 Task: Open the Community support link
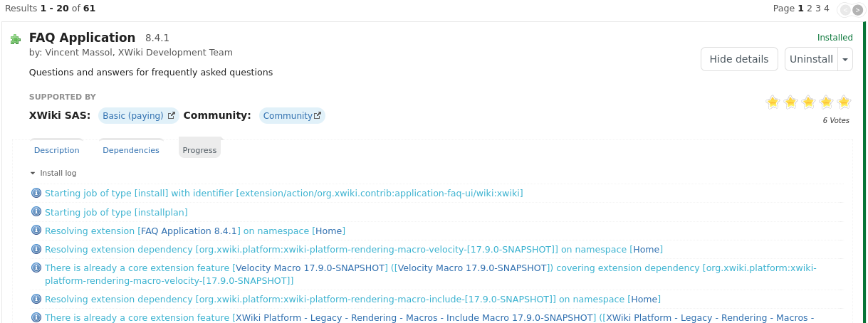click(291, 116)
